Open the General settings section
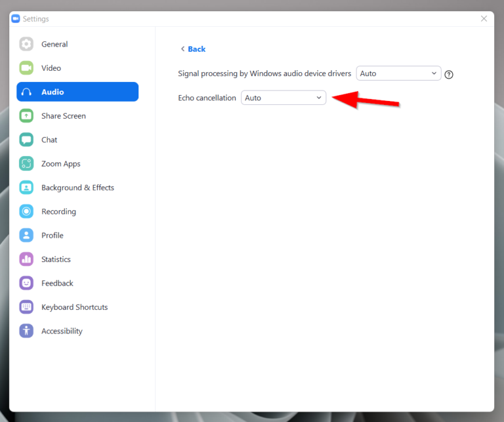Screen dimensions: 504x422 coord(77,44)
